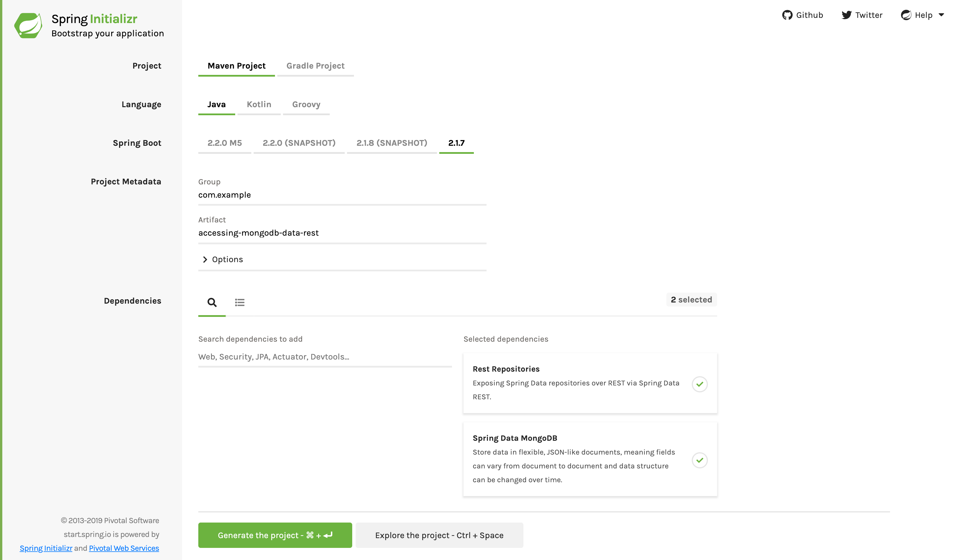Show the 2 selected dependencies badge
This screenshot has width=965, height=560.
tap(691, 300)
